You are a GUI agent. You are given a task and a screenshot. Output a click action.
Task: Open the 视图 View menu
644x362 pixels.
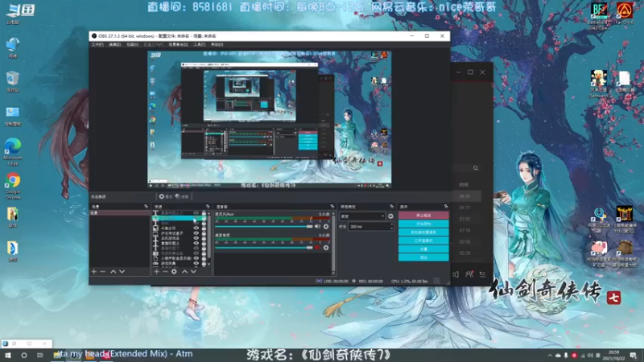click(x=132, y=44)
